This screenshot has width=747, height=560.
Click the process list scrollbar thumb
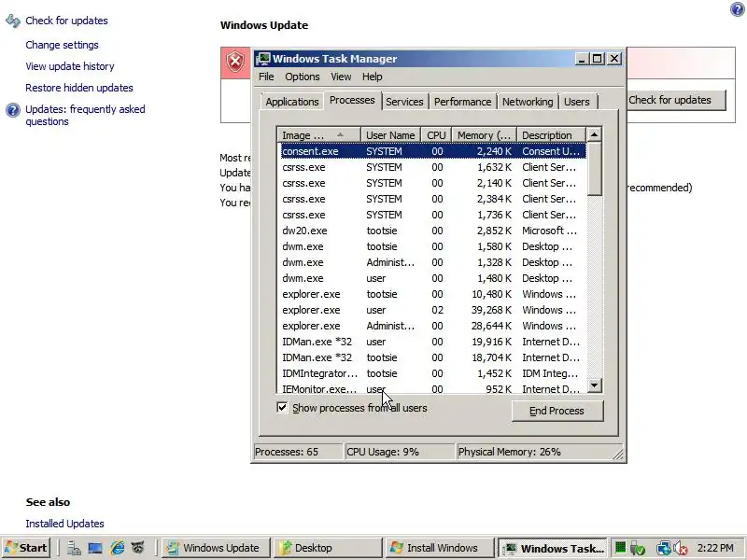(x=595, y=169)
